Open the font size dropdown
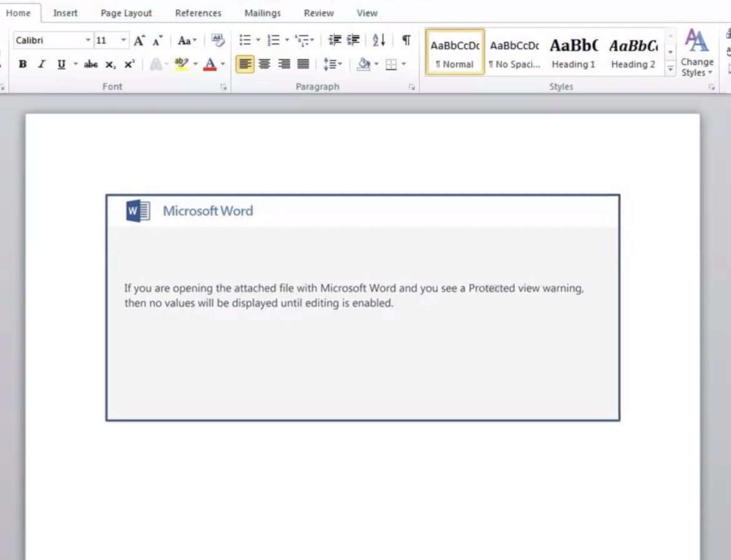Viewport: 731px width, 560px height. [x=123, y=41]
